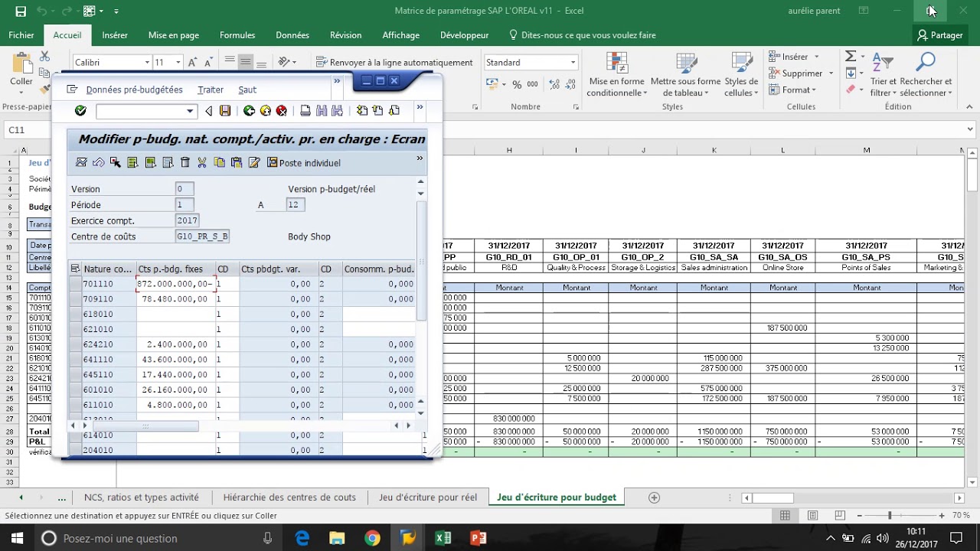Add a new sheet with plus button

[x=654, y=497]
